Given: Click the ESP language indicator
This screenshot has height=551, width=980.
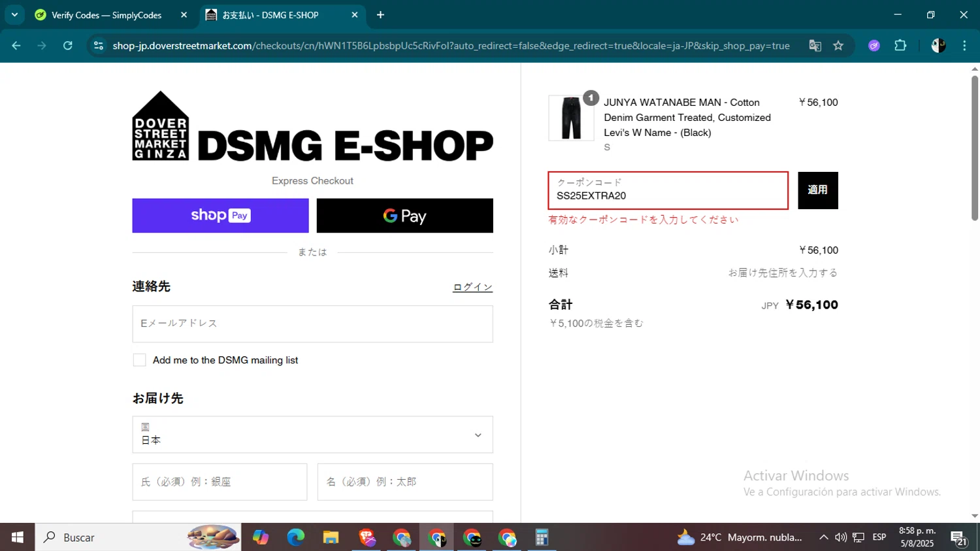Looking at the screenshot, I should 879,537.
